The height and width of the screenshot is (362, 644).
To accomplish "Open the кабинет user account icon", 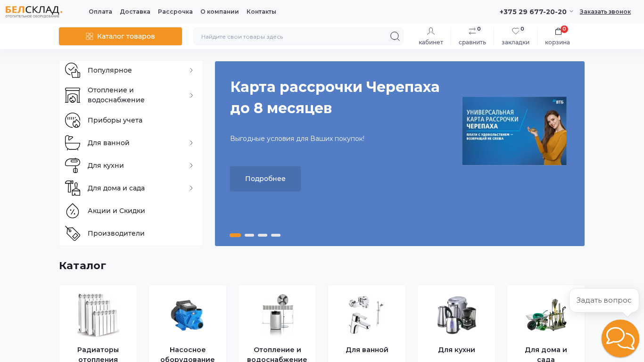I will [431, 31].
